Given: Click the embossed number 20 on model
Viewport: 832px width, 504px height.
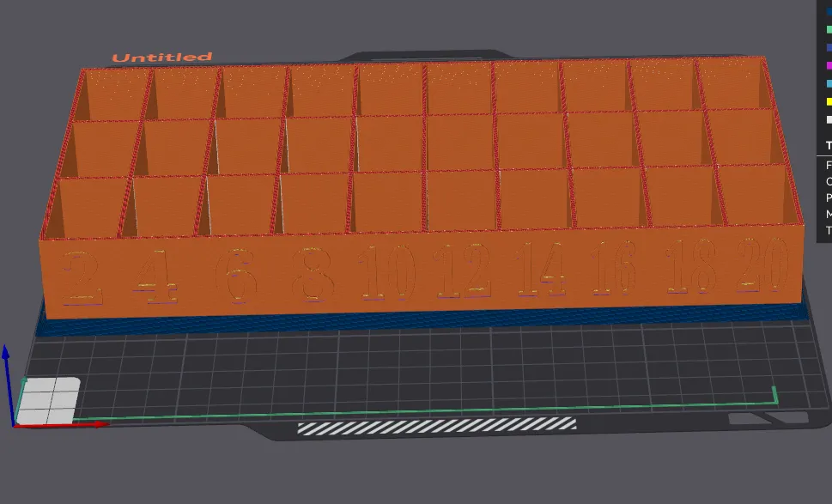Looking at the screenshot, I should [x=763, y=264].
